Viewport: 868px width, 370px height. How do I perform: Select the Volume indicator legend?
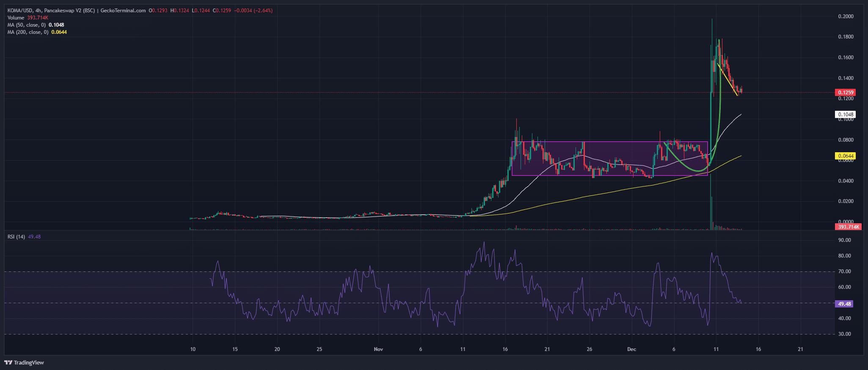28,18
